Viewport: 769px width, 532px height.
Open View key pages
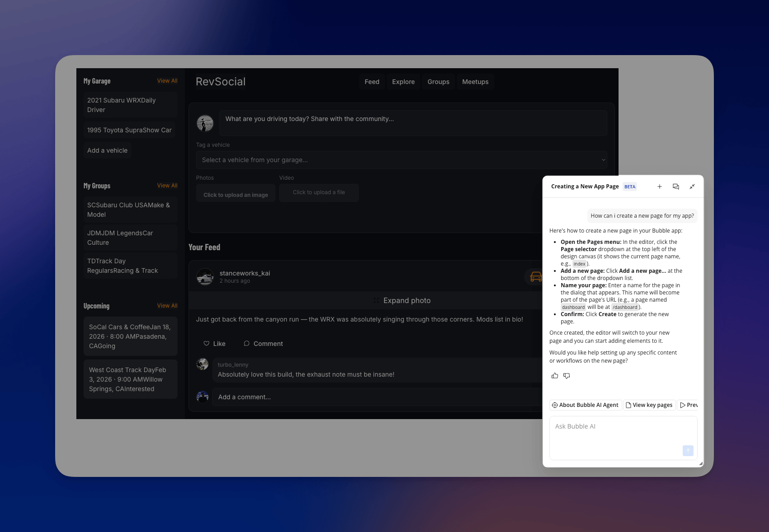(649, 405)
